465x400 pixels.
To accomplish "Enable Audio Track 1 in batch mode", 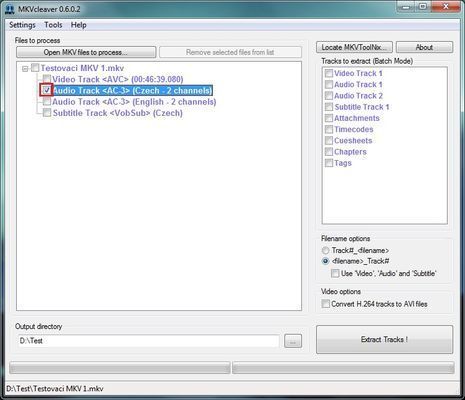I will point(329,85).
